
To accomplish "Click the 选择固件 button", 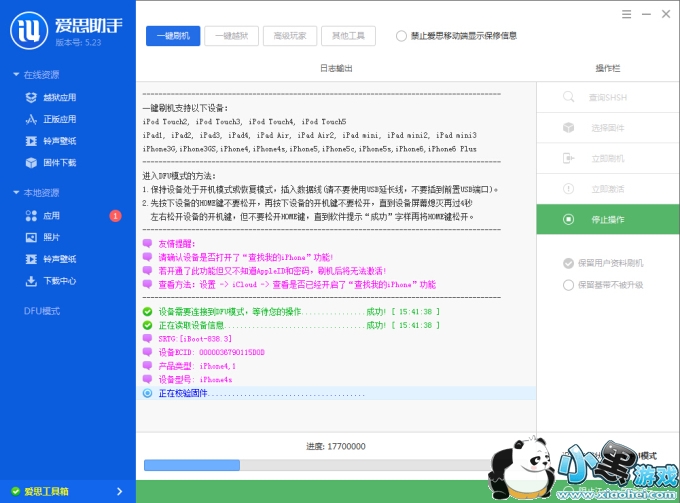I will tap(608, 128).
